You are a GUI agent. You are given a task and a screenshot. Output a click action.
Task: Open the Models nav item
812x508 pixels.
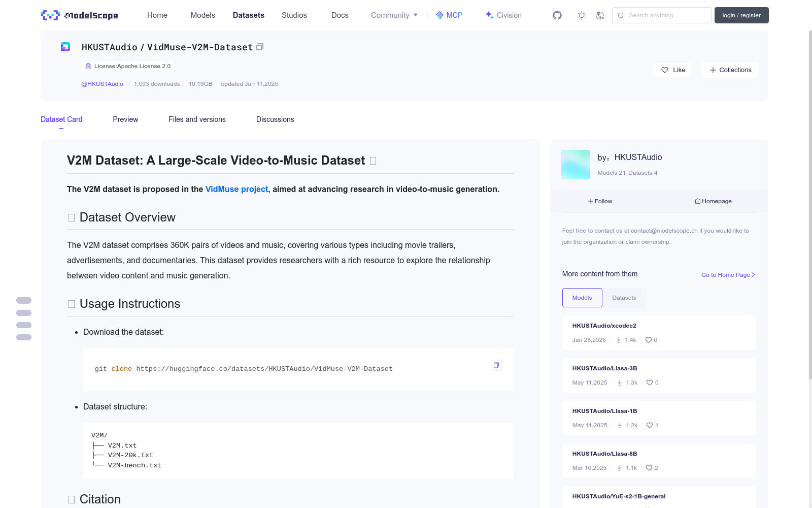coord(203,15)
